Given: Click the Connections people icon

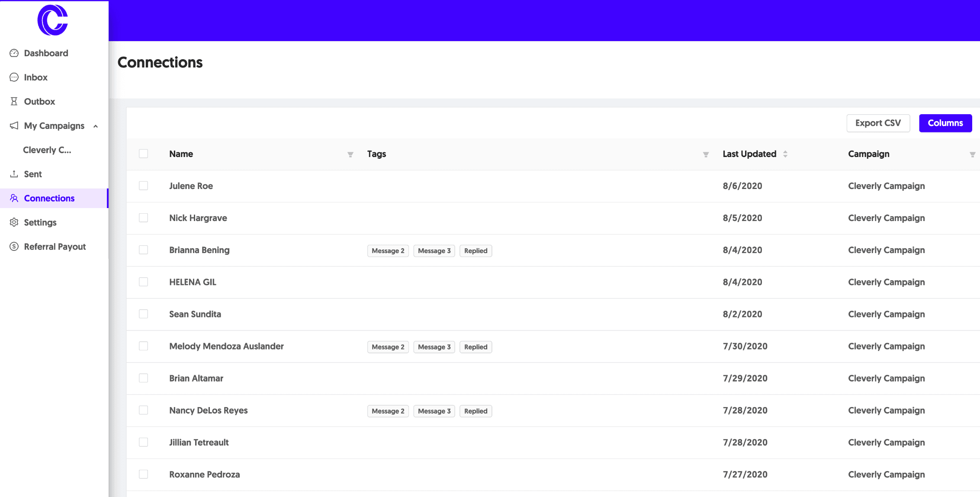Looking at the screenshot, I should pos(14,198).
